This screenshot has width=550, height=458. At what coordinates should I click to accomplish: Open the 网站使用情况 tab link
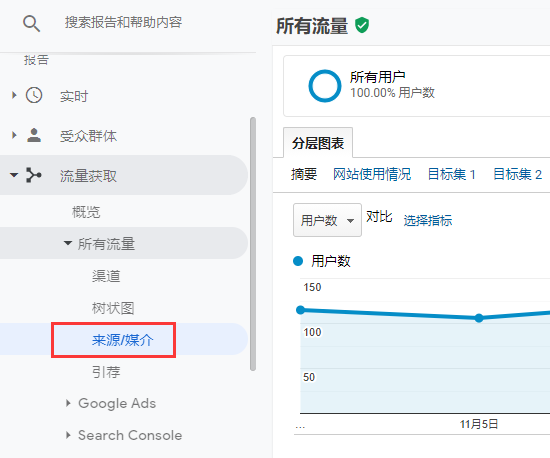point(372,174)
